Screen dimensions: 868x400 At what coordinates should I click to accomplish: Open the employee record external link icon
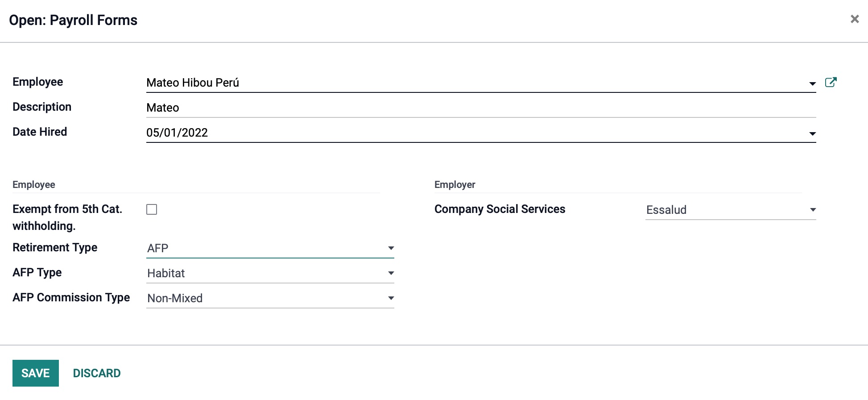(831, 82)
